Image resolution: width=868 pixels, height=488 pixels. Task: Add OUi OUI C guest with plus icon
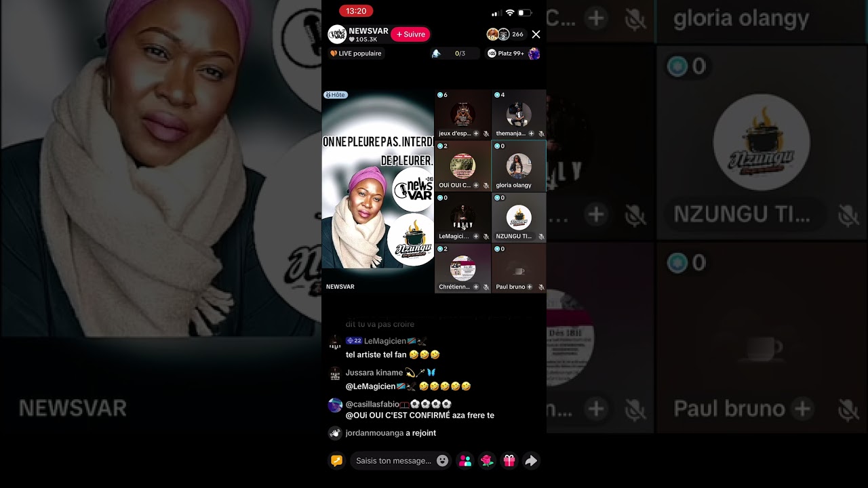[476, 185]
